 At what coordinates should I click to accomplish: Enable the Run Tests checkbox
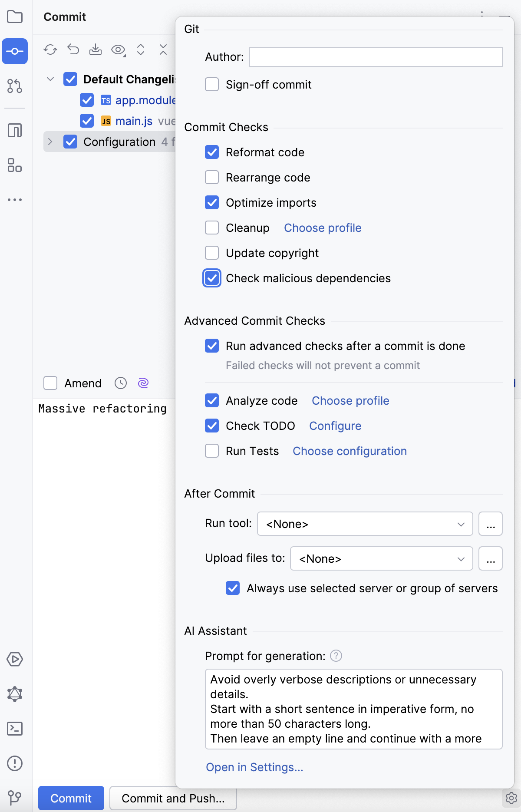[212, 451]
